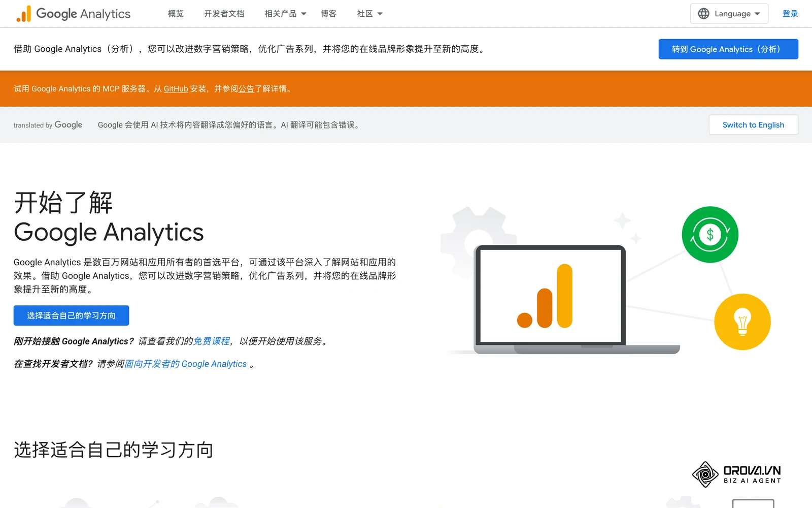This screenshot has height=508, width=812.
Task: Open the 公告 link in orange banner
Action: (x=246, y=89)
